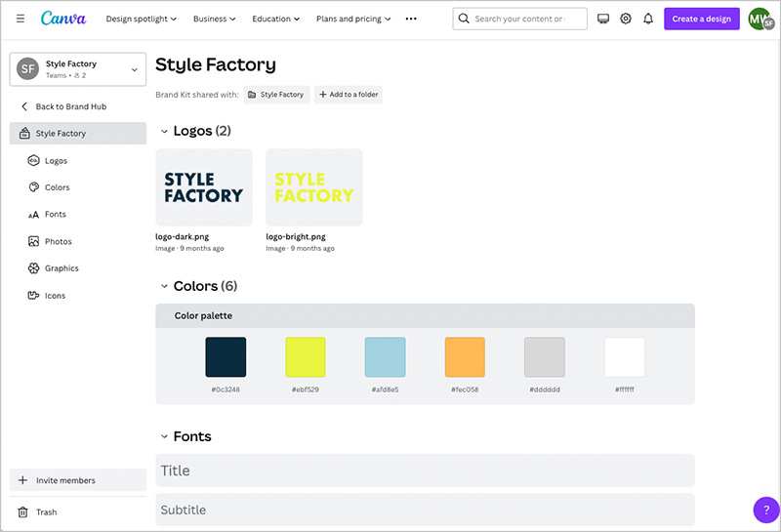Click the Title font row
The height and width of the screenshot is (532, 781).
click(425, 471)
